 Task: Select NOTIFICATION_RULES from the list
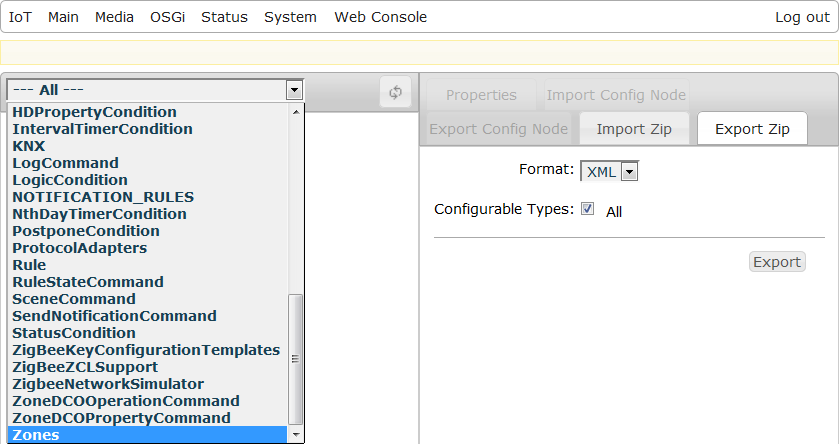[103, 197]
